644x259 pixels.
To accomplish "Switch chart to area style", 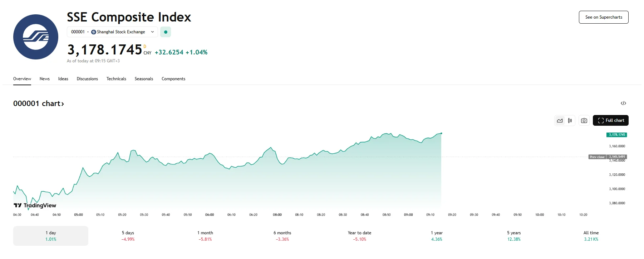I will 560,121.
